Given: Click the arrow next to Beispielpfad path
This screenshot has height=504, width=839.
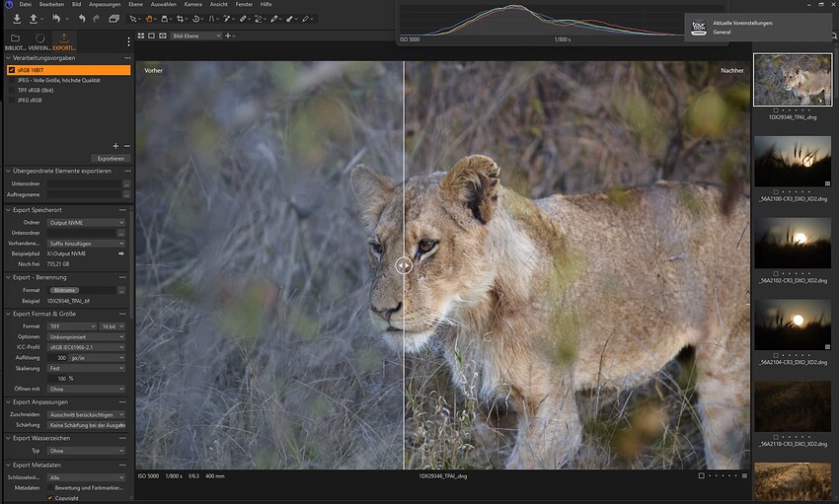Looking at the screenshot, I should click(121, 253).
